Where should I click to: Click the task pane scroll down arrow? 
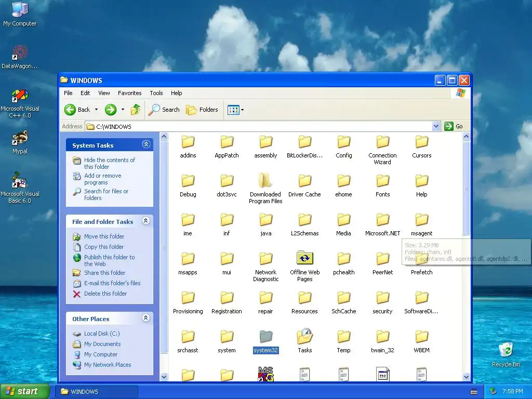(x=164, y=377)
